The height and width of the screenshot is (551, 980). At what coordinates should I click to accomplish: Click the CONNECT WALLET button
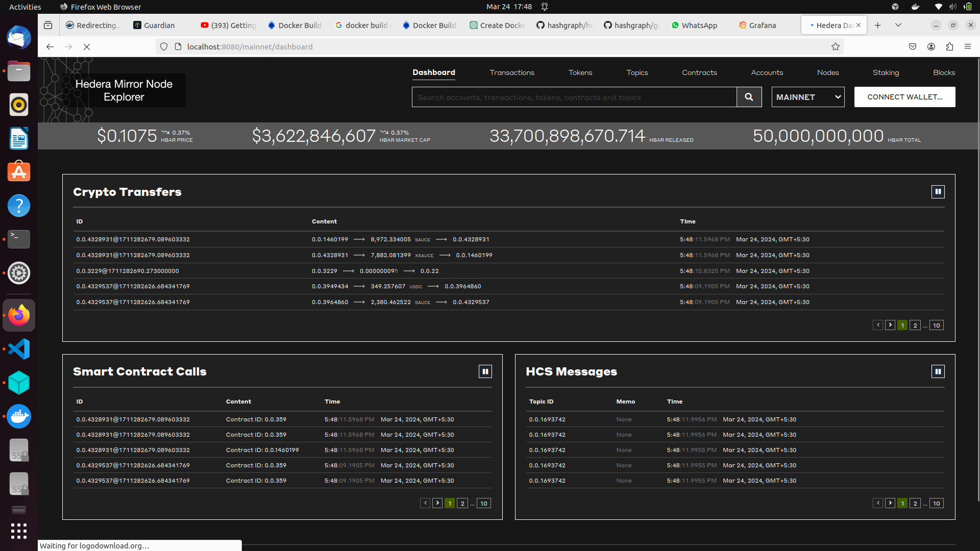click(x=904, y=97)
